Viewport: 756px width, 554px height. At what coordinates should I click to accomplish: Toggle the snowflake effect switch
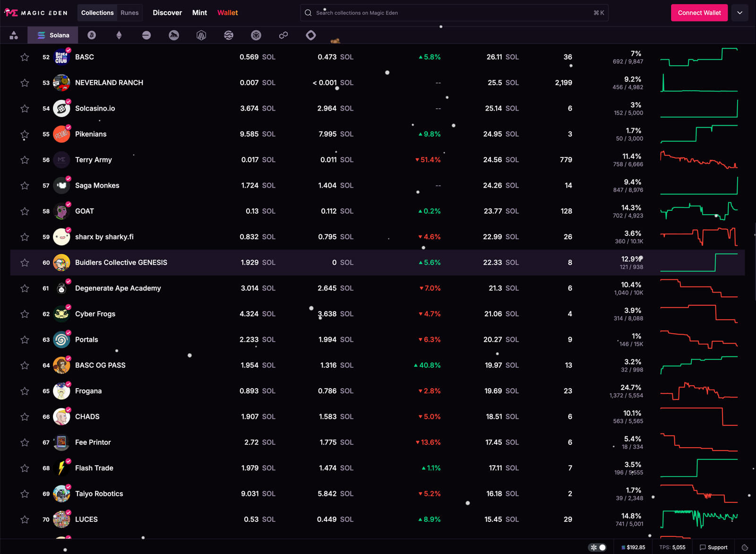coord(598,547)
